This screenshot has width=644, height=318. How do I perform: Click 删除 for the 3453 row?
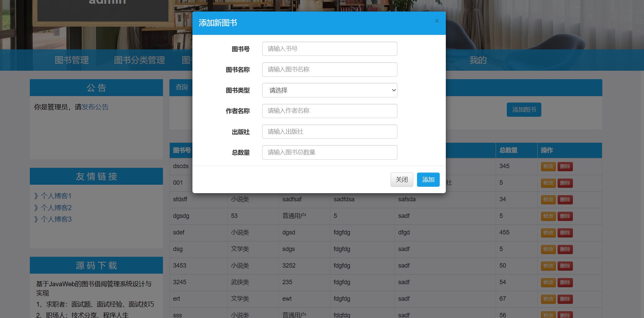pos(565,266)
